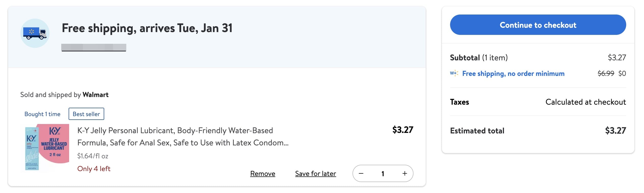Click the quantity value field showing 1
Screen dimensions: 644x193
(383, 174)
